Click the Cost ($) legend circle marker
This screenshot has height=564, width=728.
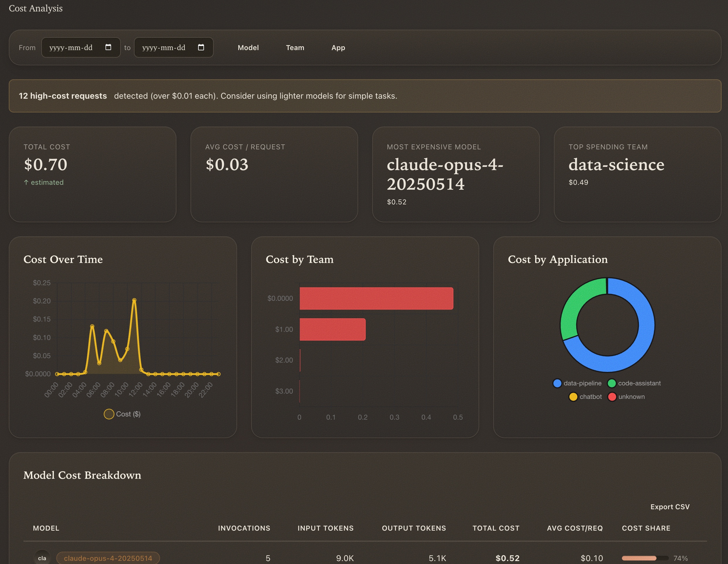(x=109, y=414)
